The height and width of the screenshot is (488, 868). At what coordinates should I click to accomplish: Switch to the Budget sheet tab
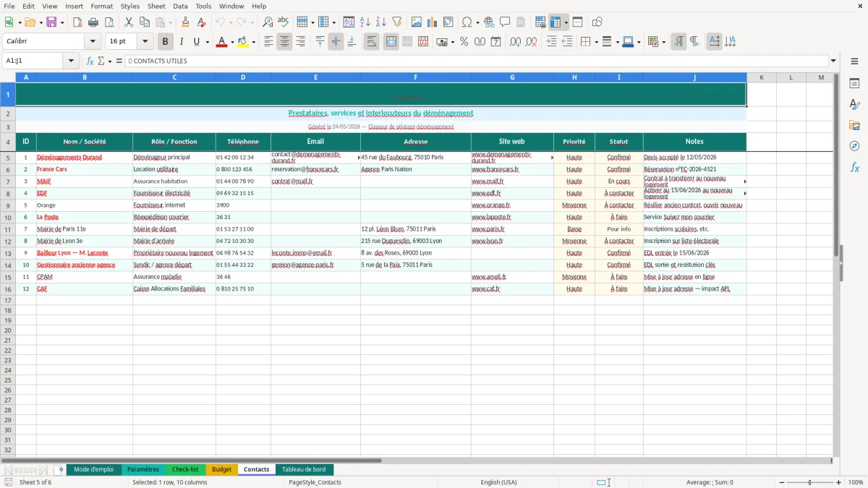coord(221,469)
